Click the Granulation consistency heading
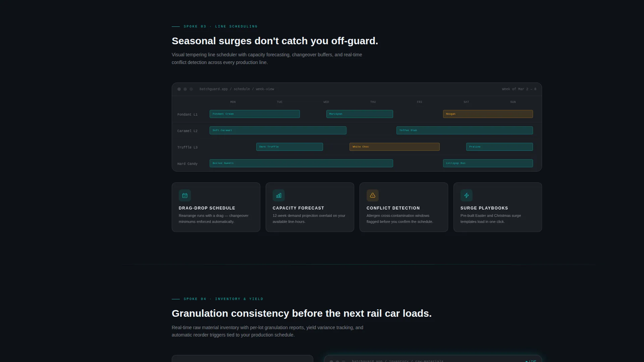644x362 pixels. (x=302, y=313)
